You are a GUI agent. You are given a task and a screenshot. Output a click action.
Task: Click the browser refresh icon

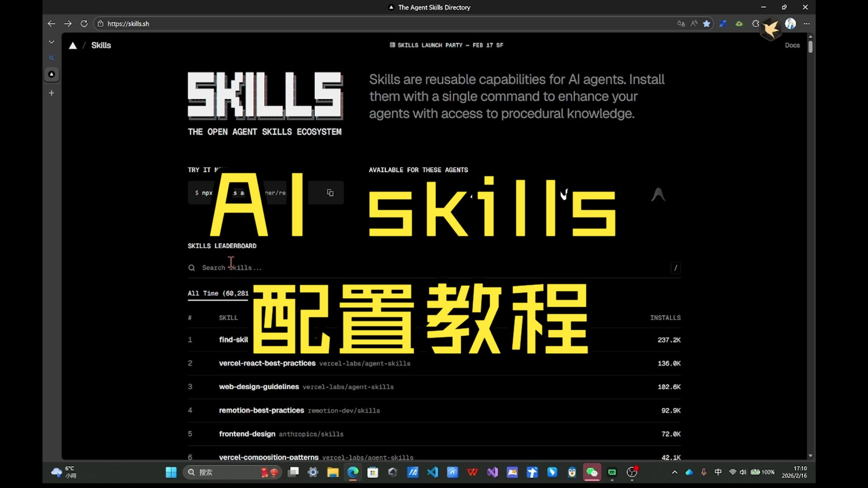coord(84,23)
